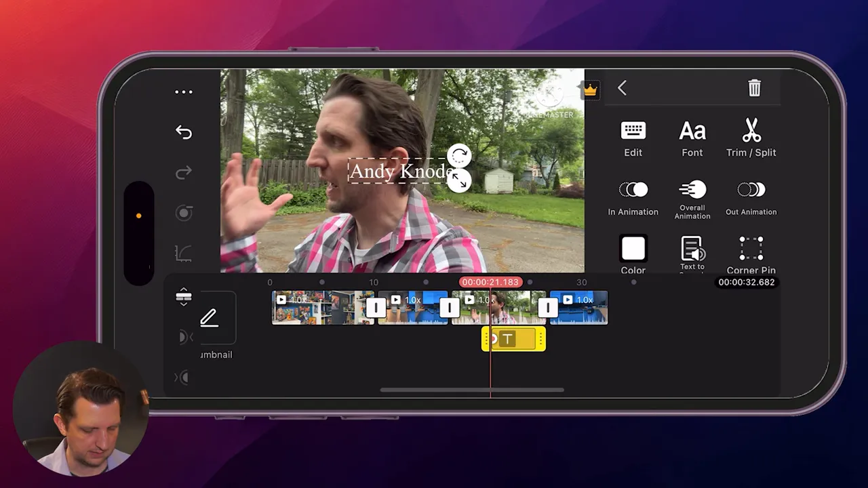This screenshot has width=868, height=488.
Task: Select the Trim / Split scissors tool
Action: (x=751, y=138)
